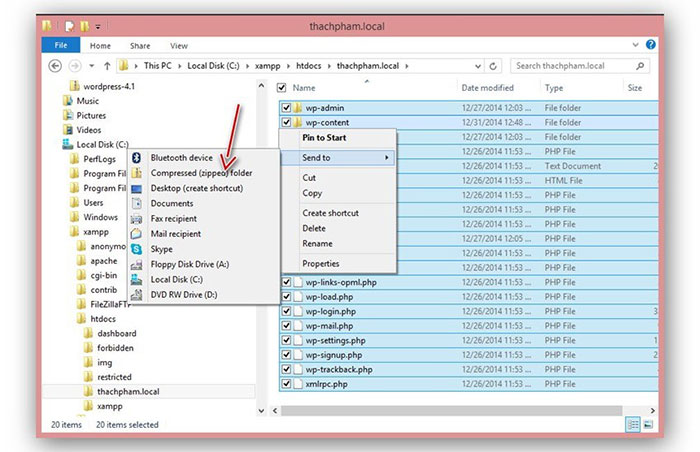Uncheck the wp-links-opml.php checkbox
This screenshot has height=452, width=700.
pos(286,282)
